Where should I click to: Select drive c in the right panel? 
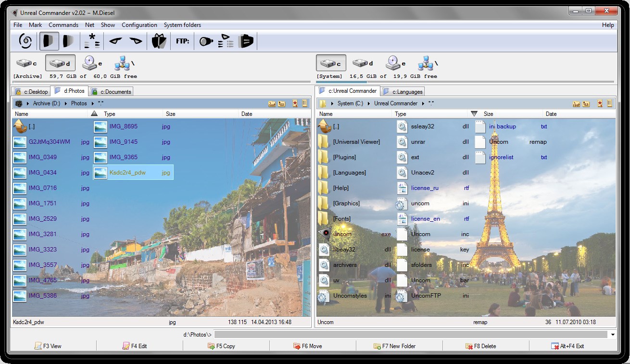click(331, 63)
